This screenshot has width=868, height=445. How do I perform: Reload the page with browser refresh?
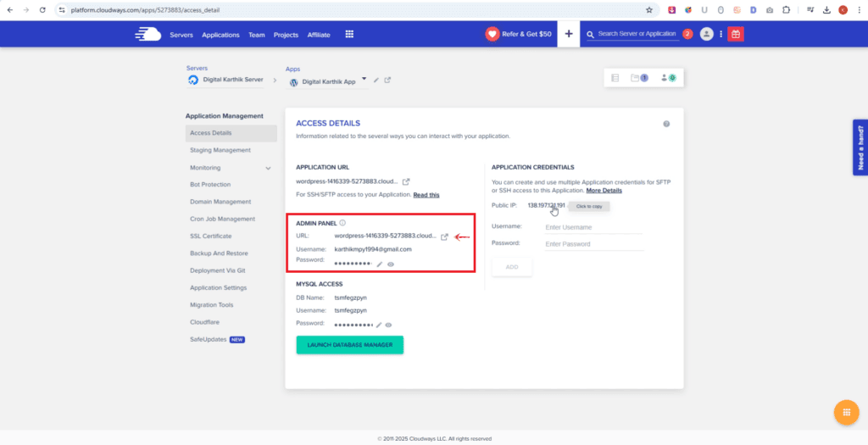pos(42,10)
